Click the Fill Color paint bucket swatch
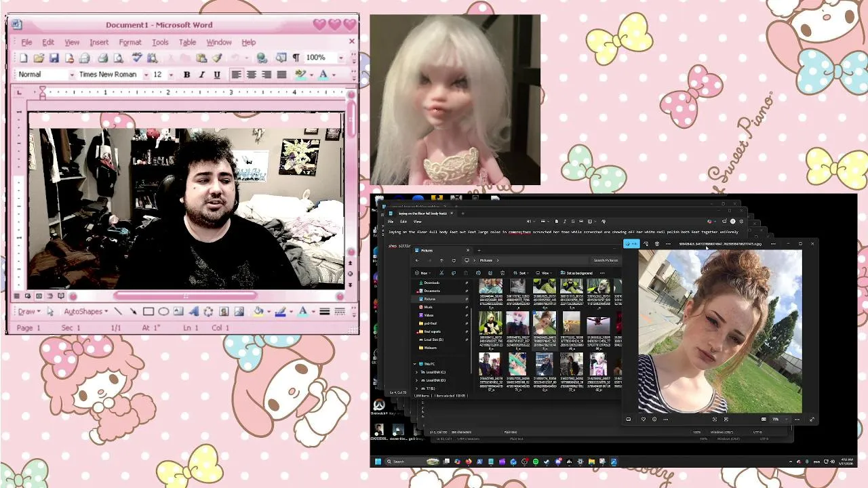 point(258,312)
